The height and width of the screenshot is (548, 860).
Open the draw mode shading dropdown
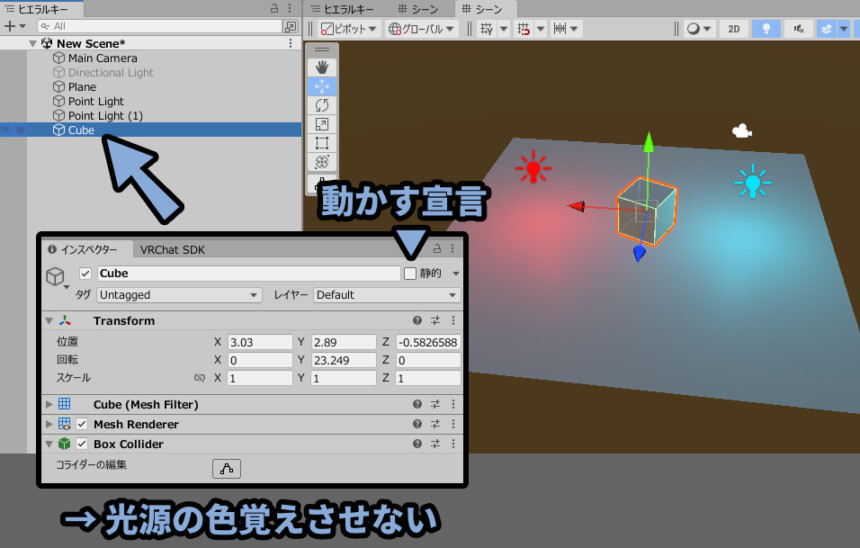pos(698,29)
